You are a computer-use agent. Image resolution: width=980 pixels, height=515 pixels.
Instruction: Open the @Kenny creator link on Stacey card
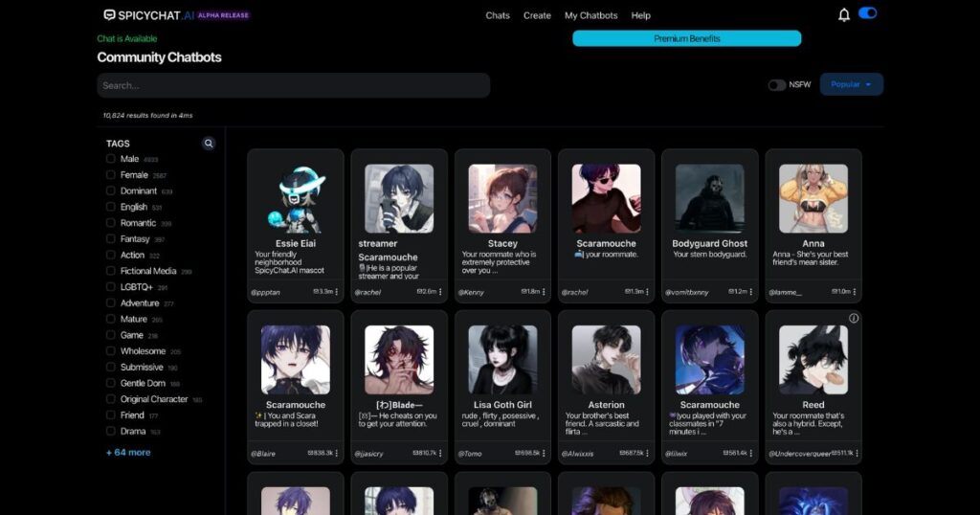[x=471, y=292]
